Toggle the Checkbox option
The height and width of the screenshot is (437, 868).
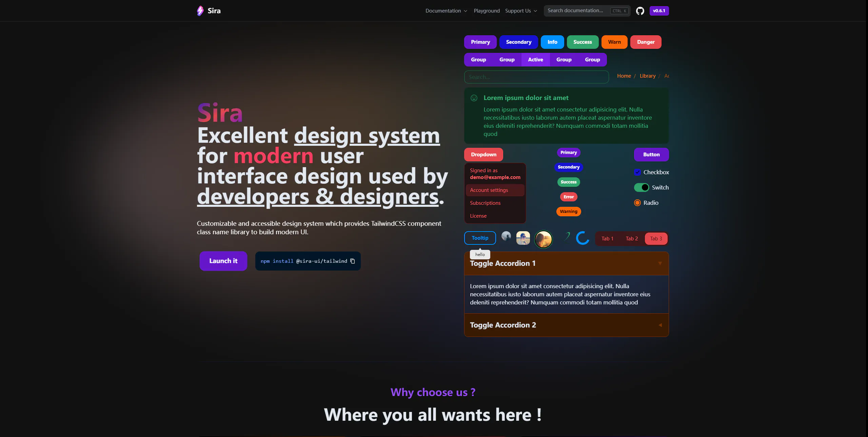pos(637,172)
